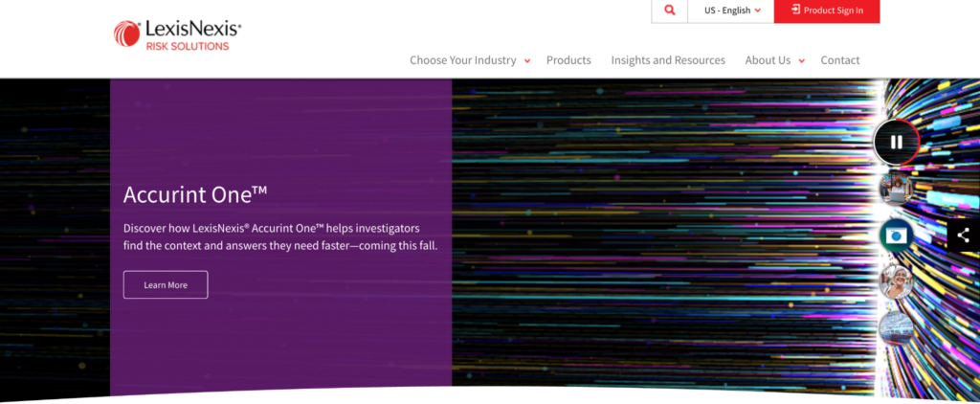This screenshot has height=404, width=980.
Task: Click the Product Sign In button
Action: click(x=826, y=11)
